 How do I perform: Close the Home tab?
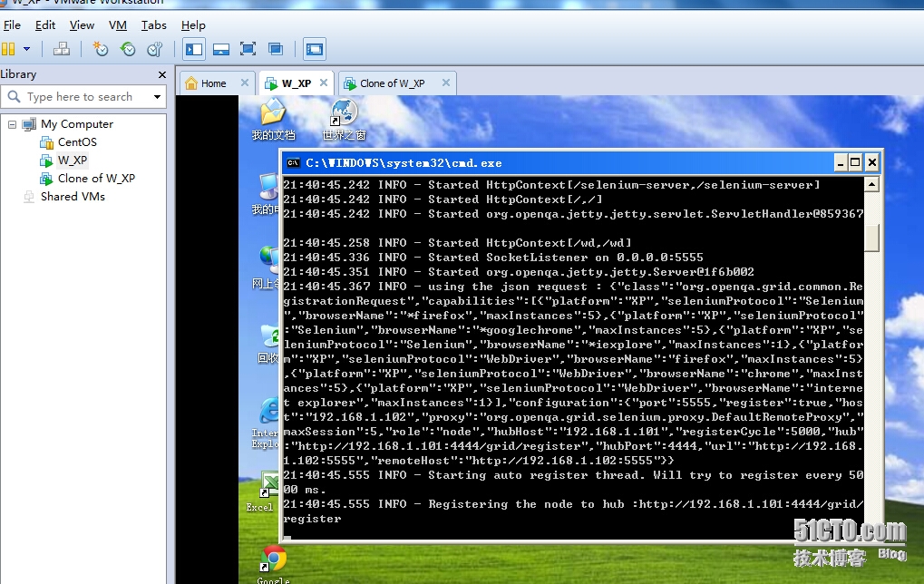pyautogui.click(x=245, y=83)
